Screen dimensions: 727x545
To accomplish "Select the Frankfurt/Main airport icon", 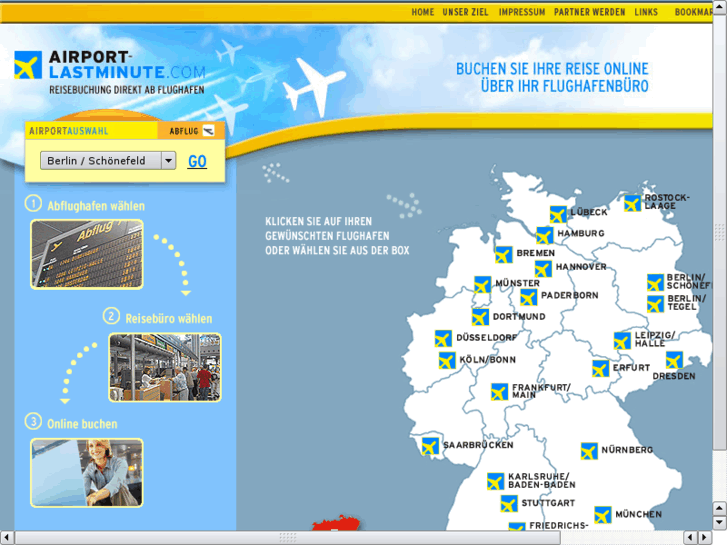I will (499, 391).
